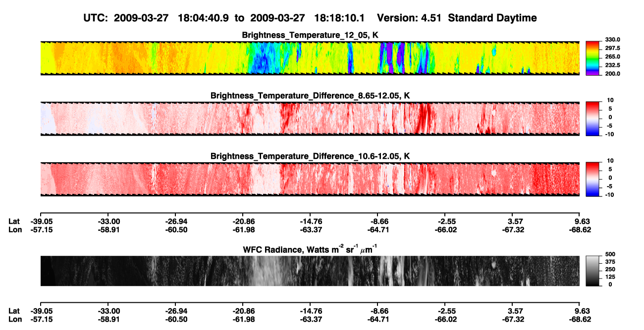Click longitude -63.37 on the axis above WFC Radiance

310,230
